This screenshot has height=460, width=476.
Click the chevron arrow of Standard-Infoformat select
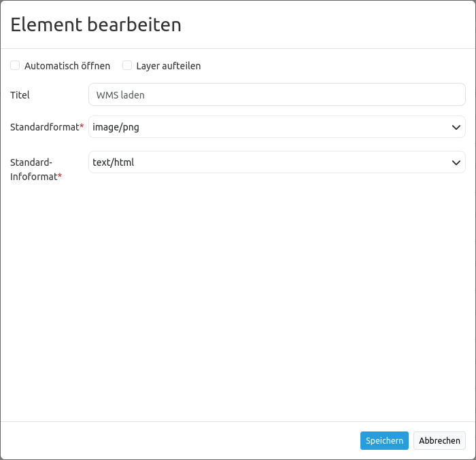[456, 162]
